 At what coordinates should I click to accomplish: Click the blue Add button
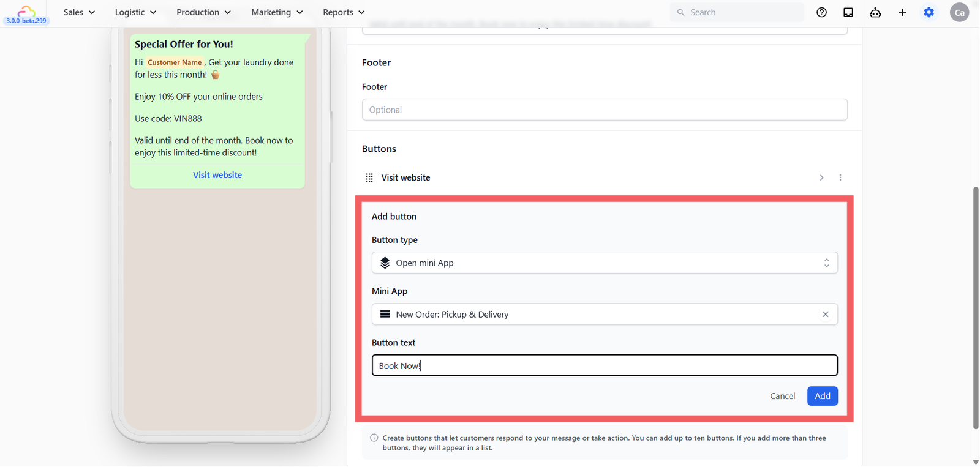coord(822,396)
